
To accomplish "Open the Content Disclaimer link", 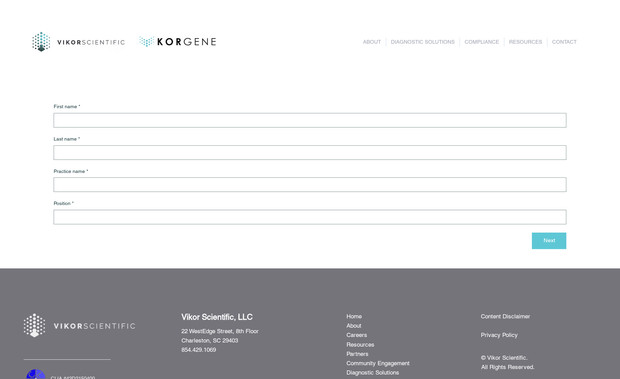I will [505, 317].
